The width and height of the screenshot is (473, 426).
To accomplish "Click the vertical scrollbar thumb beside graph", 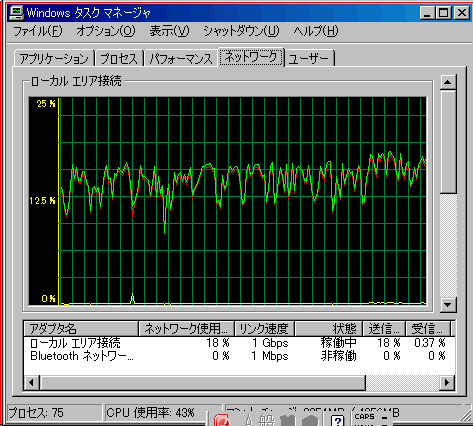I will click(448, 142).
